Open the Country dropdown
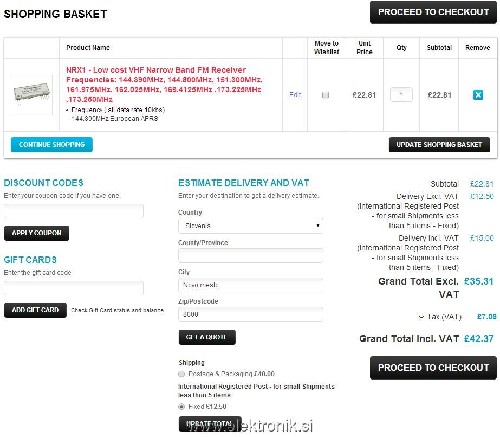The image size is (500, 437). (250, 226)
